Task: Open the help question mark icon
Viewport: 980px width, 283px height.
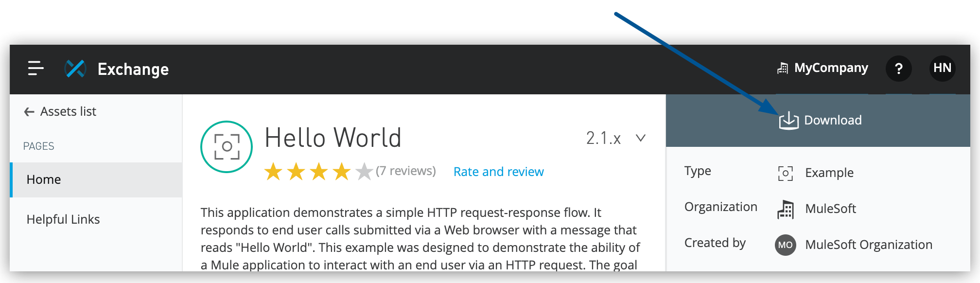Action: 898,69
